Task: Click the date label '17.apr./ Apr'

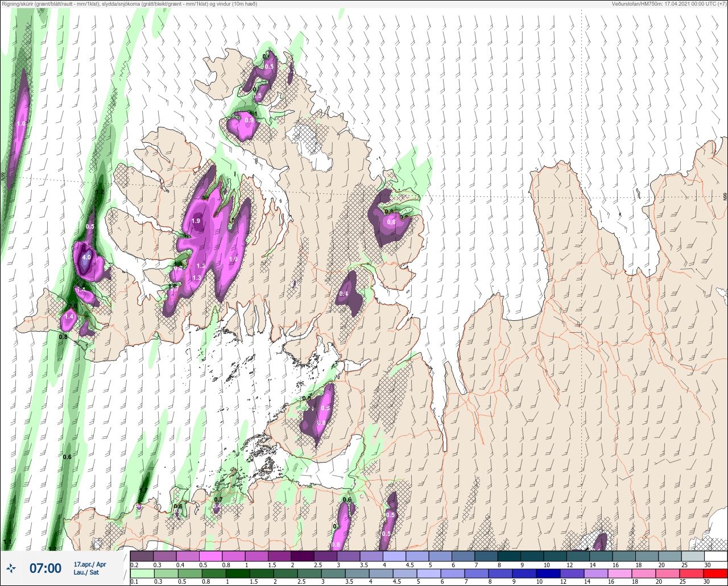Action: pos(90,564)
